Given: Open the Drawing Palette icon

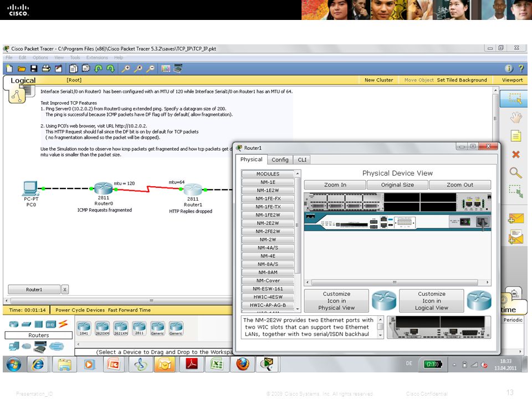Looking at the screenshot, I should 166,69.
